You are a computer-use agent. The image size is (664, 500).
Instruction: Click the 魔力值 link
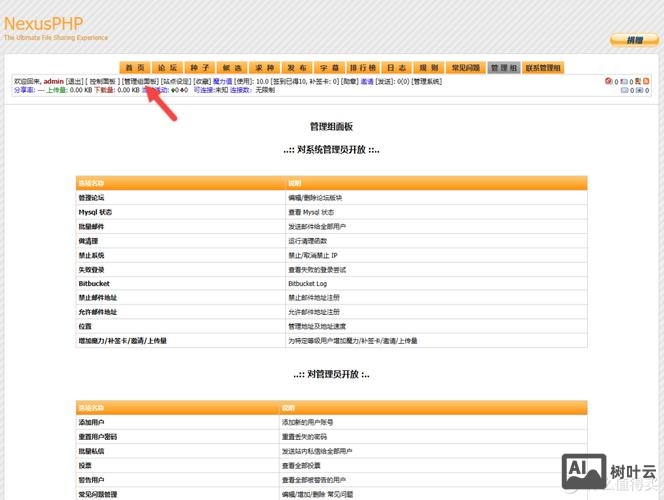coord(222,81)
